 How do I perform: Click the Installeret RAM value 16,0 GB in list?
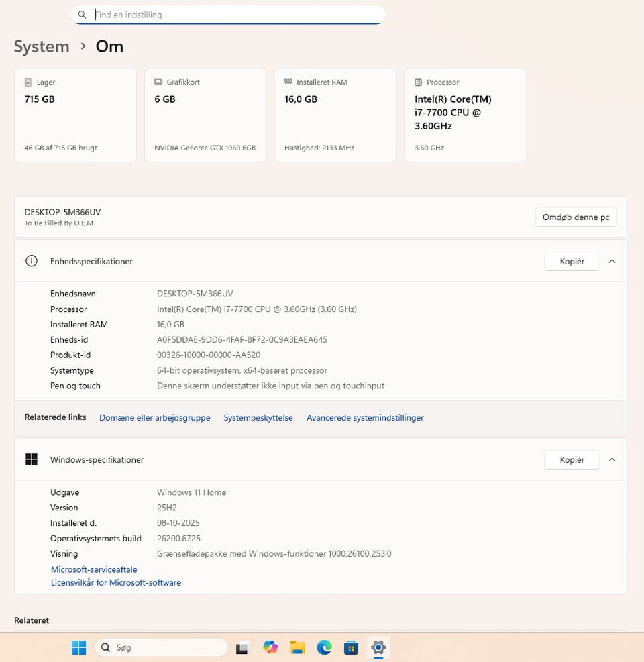170,325
